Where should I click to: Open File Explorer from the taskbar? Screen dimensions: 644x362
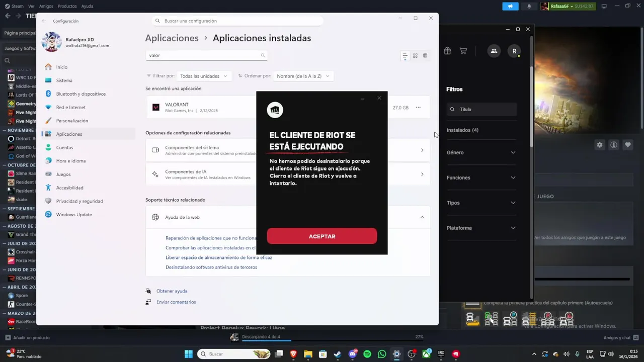pyautogui.click(x=308, y=354)
